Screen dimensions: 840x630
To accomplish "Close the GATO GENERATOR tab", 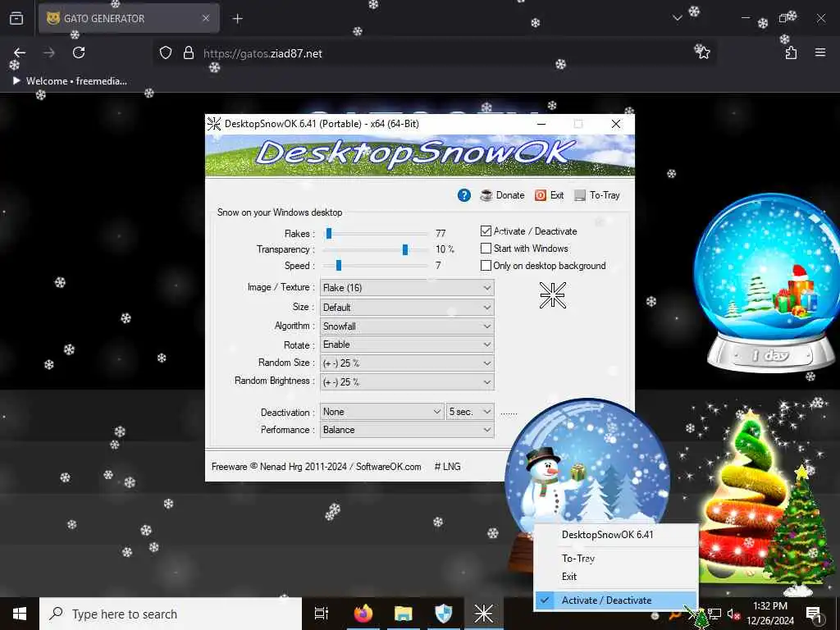I will 206,18.
